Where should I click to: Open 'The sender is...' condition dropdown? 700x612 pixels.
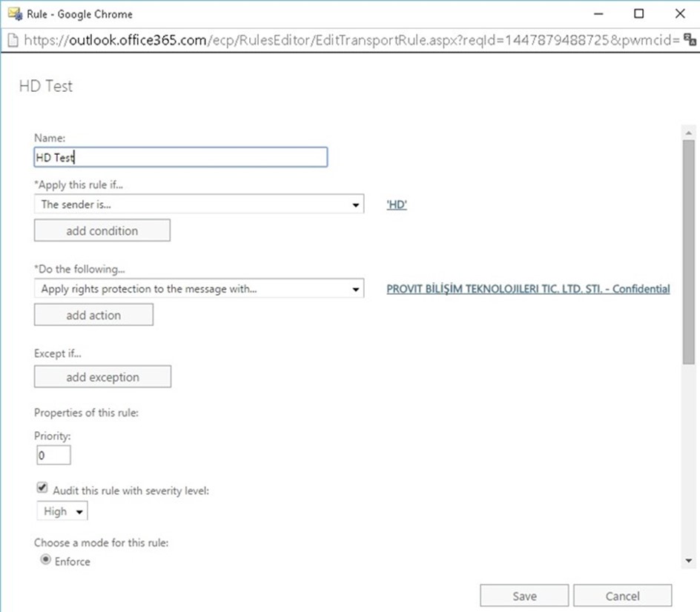pos(199,204)
